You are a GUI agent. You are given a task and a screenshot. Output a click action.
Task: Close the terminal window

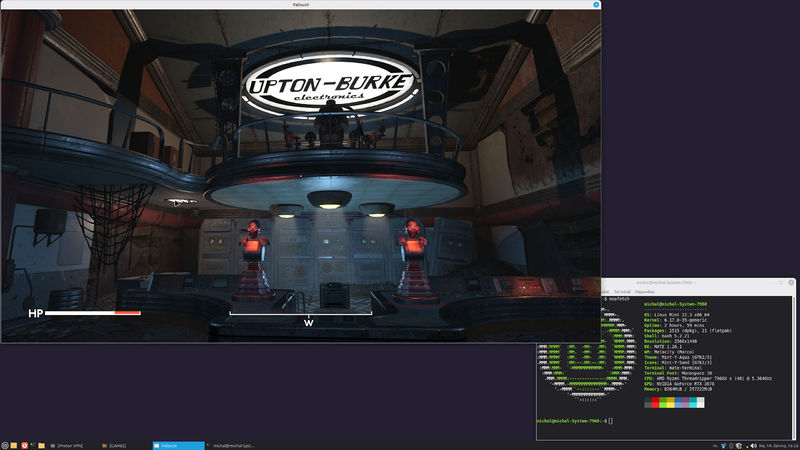pyautogui.click(x=791, y=282)
